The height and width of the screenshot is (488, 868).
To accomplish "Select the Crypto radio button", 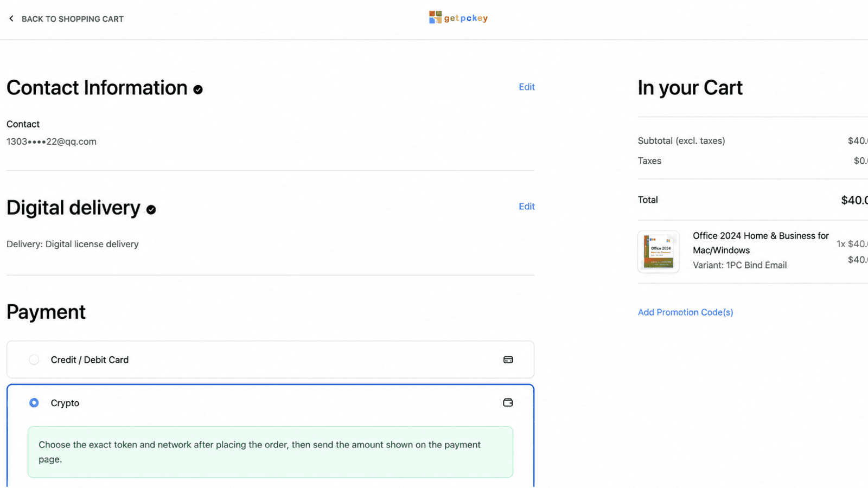I will tap(34, 403).
